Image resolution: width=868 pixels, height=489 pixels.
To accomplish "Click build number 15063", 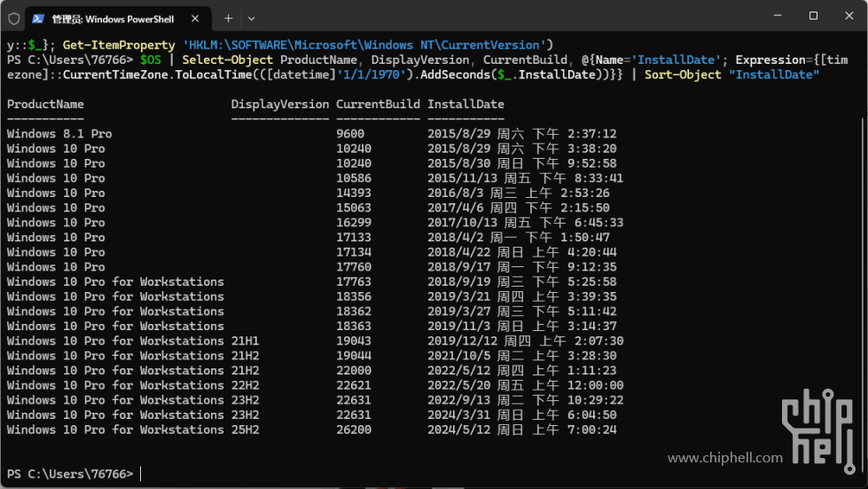I will pyautogui.click(x=354, y=209).
